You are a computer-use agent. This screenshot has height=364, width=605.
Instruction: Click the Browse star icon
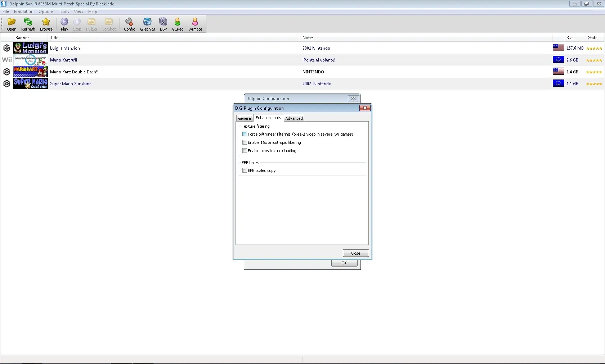46,24
